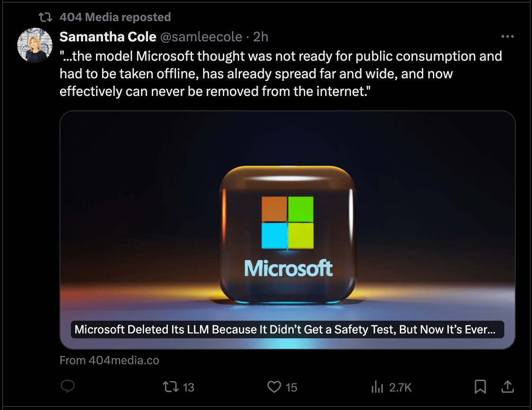The height and width of the screenshot is (410, 532).
Task: Click the like count of 15
Action: coord(292,387)
